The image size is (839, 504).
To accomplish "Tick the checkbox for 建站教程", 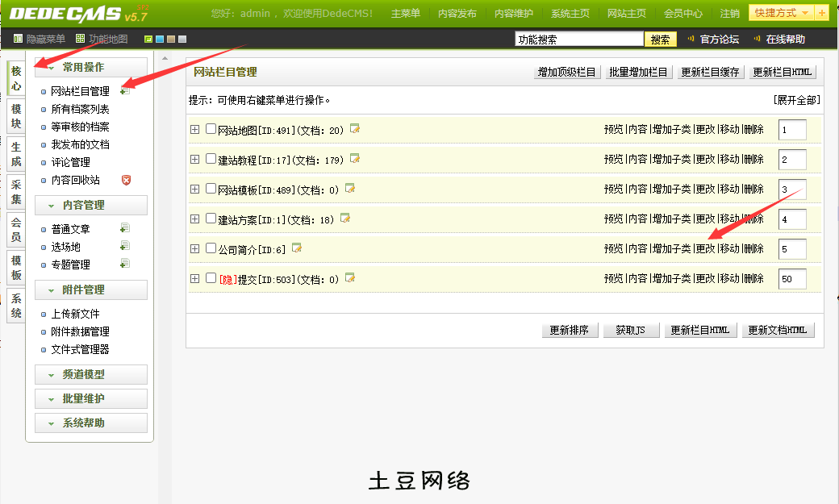I will (x=211, y=159).
